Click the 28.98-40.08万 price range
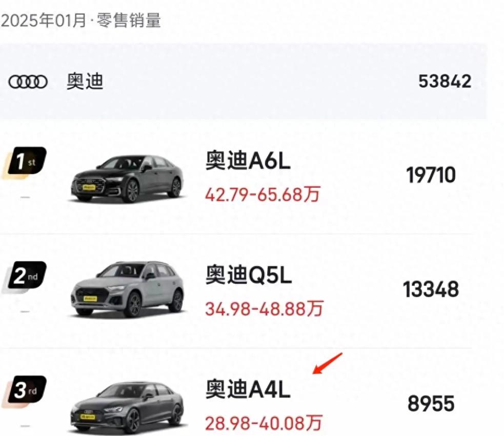504x436 pixels. pos(264,423)
